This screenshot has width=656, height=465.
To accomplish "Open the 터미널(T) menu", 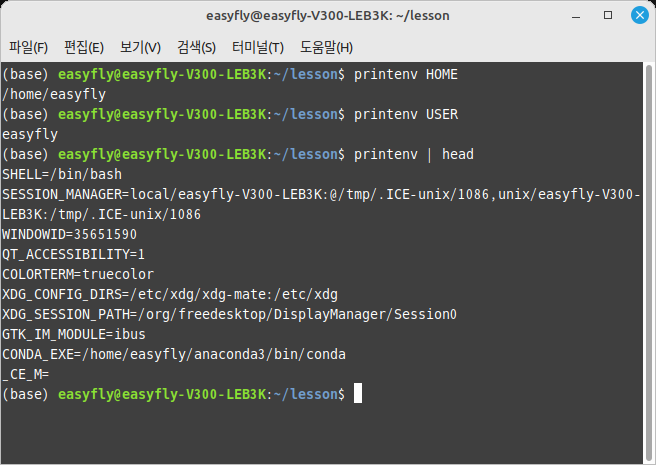I will pos(258,47).
